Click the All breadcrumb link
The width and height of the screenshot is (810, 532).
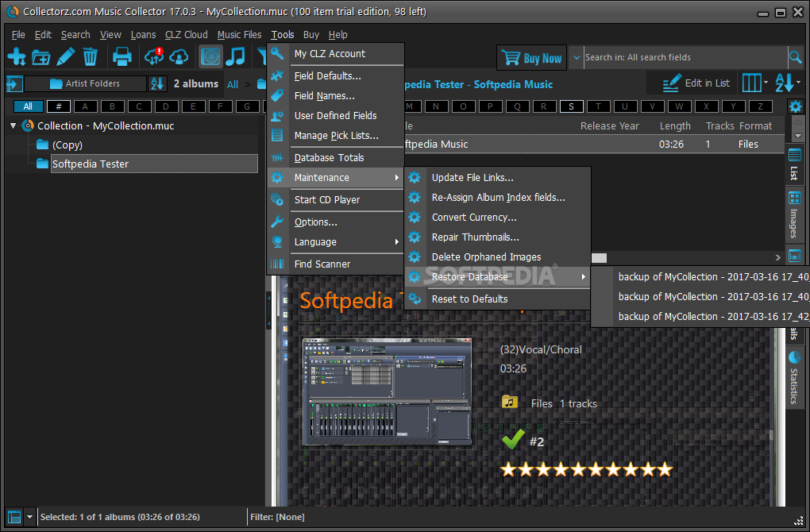tap(233, 84)
